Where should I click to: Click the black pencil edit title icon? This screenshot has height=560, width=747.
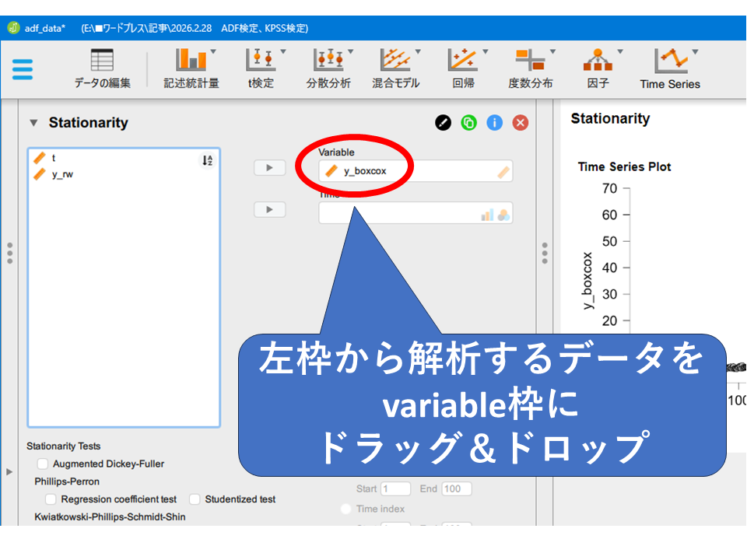(443, 123)
